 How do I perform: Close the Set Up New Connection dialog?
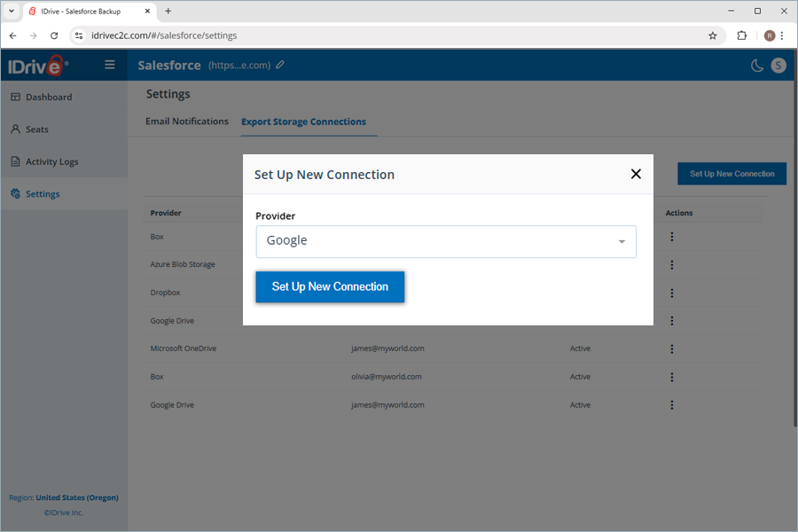point(635,174)
